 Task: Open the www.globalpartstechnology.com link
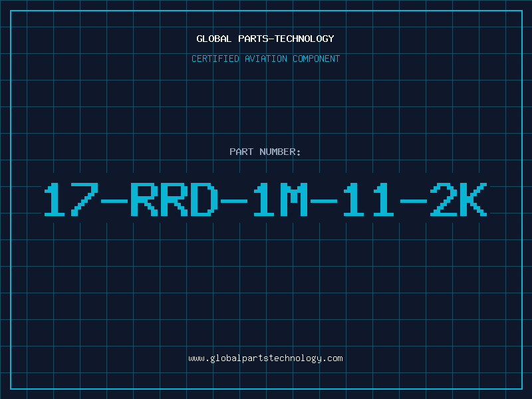coord(265,358)
